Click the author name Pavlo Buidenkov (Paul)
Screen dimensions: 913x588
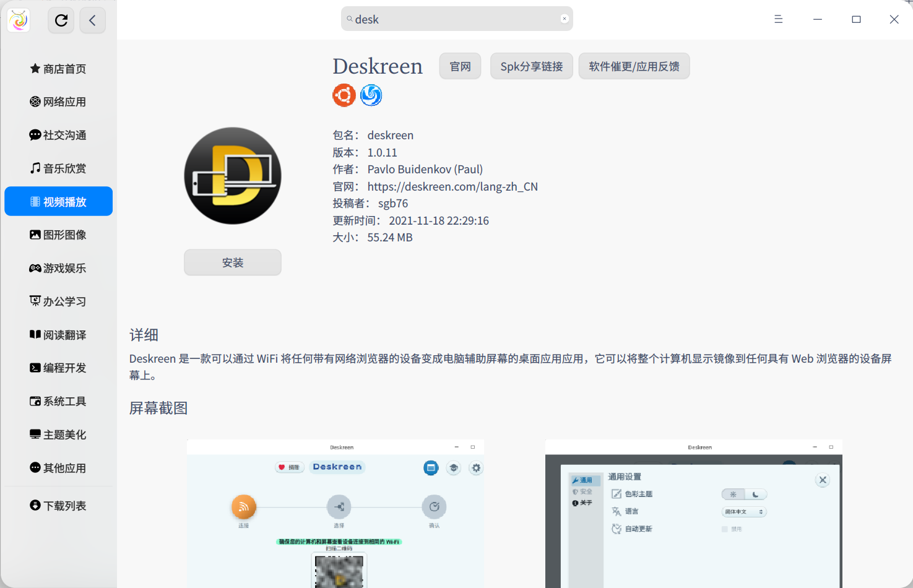[x=425, y=170]
